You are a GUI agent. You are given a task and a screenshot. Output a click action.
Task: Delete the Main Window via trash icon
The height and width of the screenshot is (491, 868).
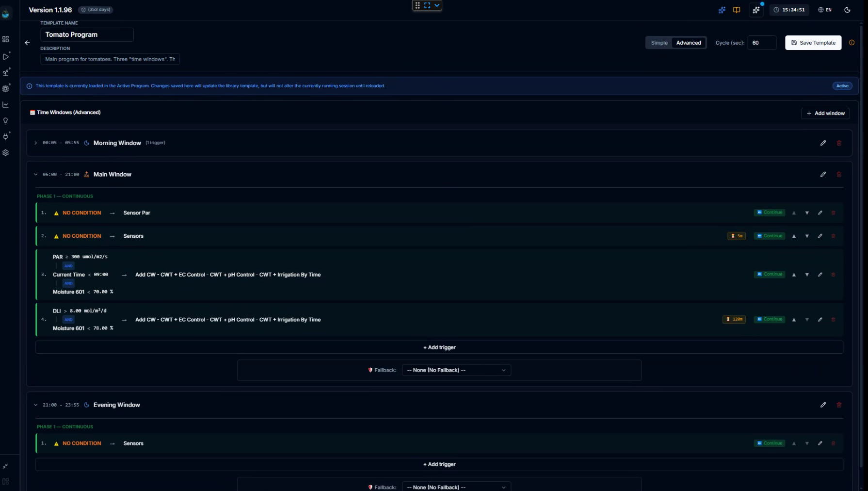(x=839, y=174)
